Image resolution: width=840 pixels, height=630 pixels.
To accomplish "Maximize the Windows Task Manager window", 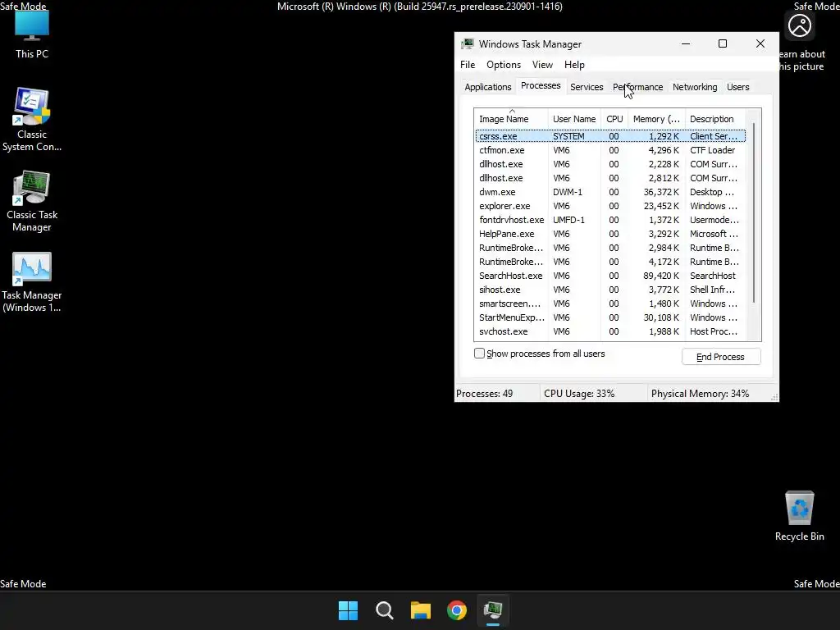I will (x=723, y=44).
